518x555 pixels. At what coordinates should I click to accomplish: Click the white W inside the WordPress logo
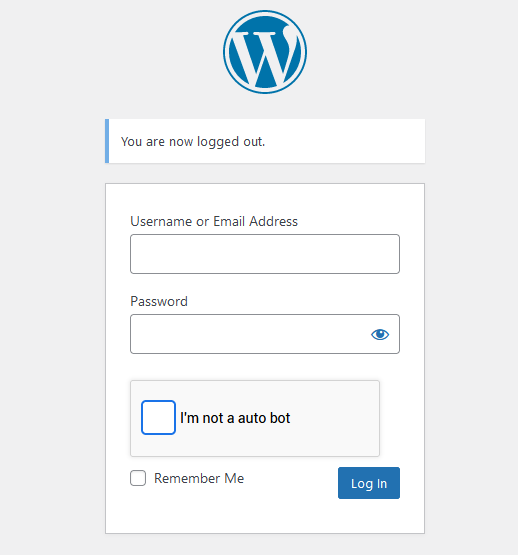tap(265, 58)
